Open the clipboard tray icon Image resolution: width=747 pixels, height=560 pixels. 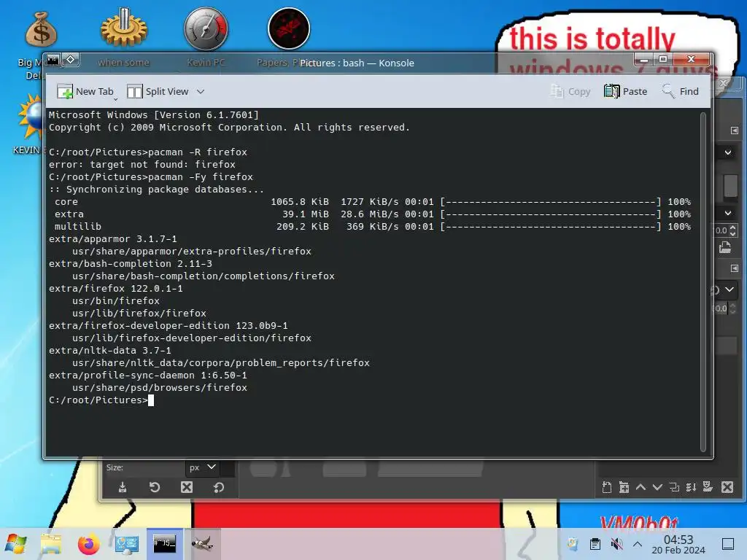pyautogui.click(x=595, y=544)
